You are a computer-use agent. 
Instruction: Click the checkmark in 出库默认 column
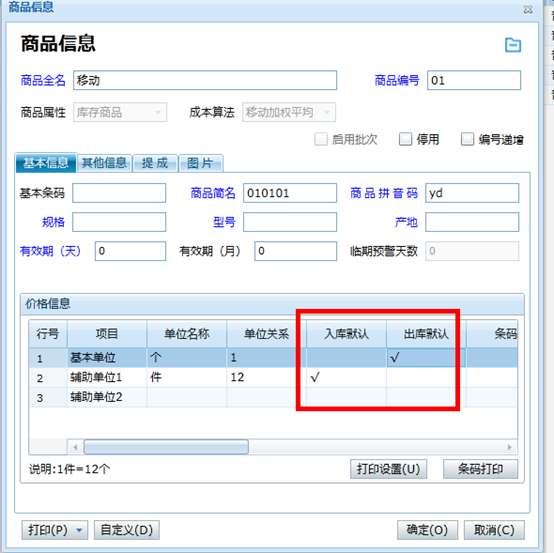pyautogui.click(x=395, y=358)
